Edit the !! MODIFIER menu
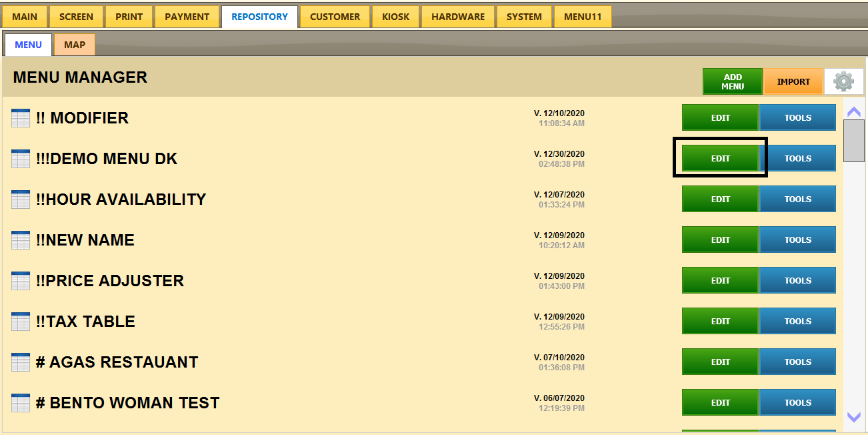This screenshot has height=435, width=868. point(720,117)
